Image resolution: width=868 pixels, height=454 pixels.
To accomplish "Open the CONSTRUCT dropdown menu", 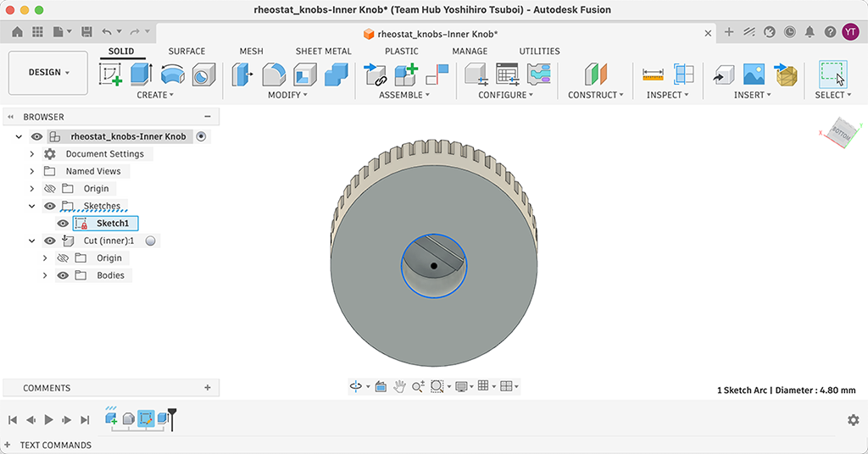I will 596,95.
